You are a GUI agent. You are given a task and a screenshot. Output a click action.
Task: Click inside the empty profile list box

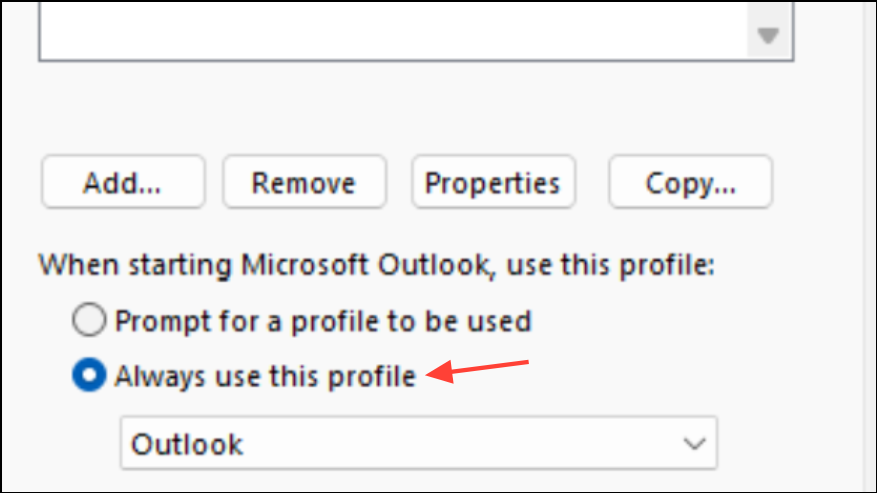click(x=390, y=30)
